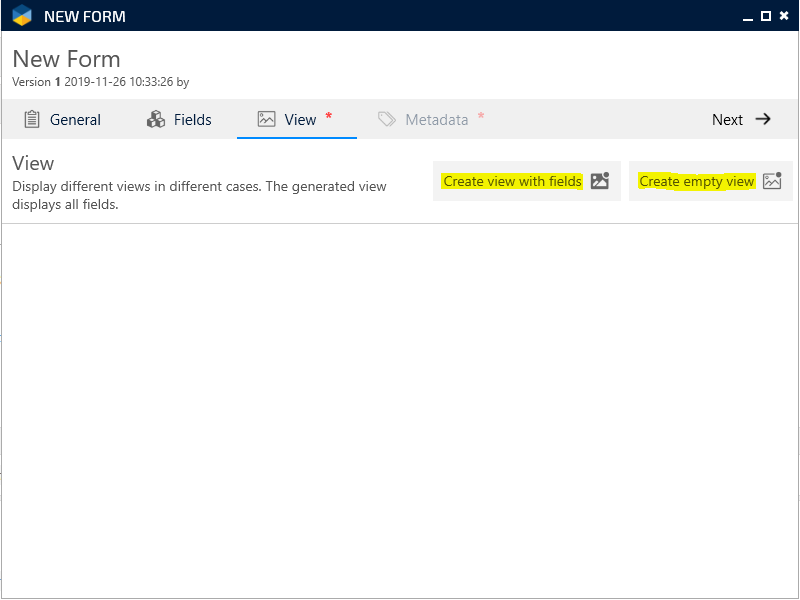Screen dimensions: 800x600
Task: Click the cube logo in the title bar
Action: pos(22,16)
